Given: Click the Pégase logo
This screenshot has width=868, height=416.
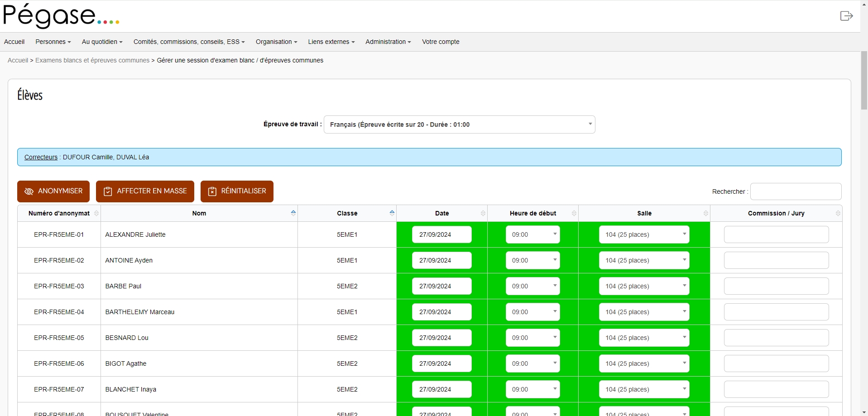Looking at the screenshot, I should 61,16.
